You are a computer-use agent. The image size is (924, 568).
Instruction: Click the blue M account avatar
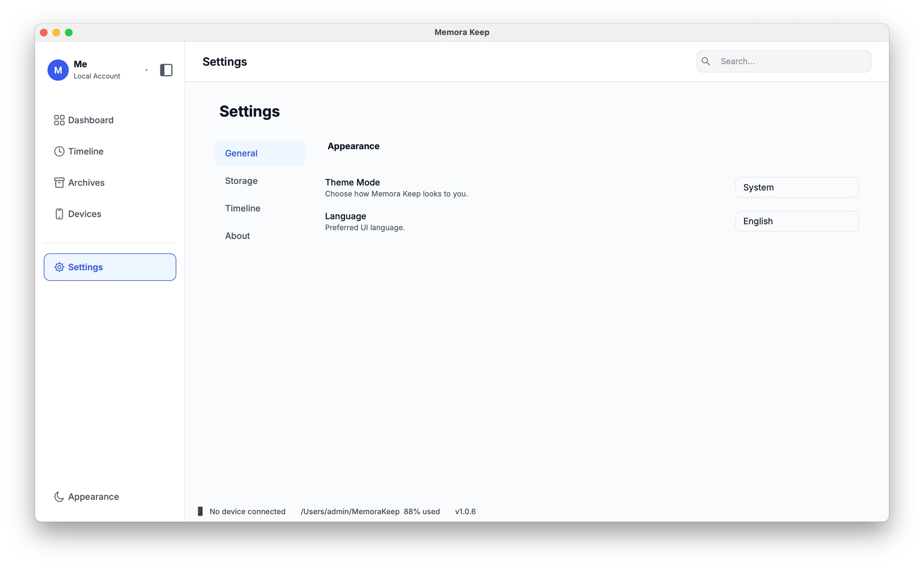pos(58,70)
